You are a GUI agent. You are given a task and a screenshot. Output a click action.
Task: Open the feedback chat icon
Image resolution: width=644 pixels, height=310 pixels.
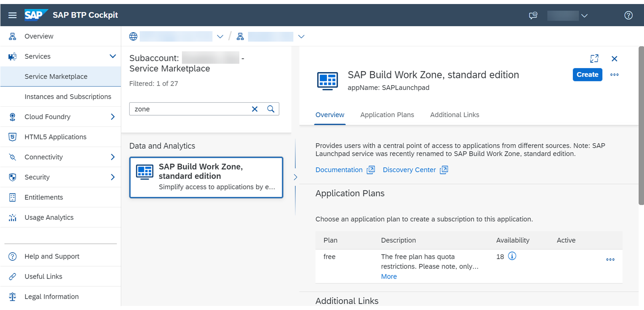pos(533,15)
